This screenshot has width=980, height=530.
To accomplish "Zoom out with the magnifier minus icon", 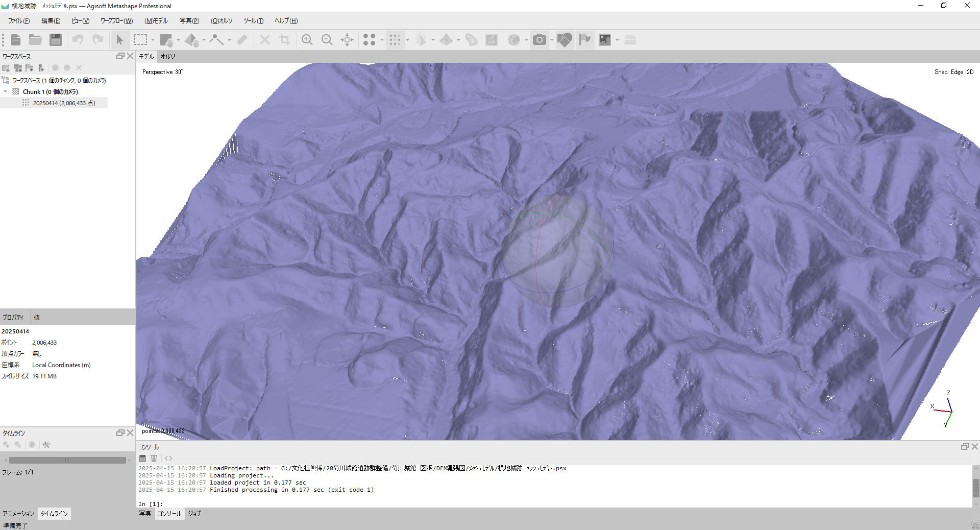I will [x=327, y=40].
